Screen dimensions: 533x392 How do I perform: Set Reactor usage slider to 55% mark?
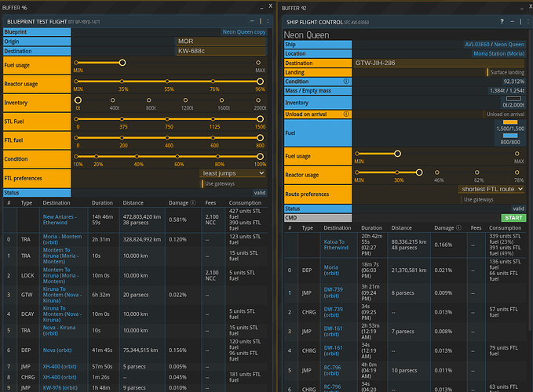click(x=169, y=81)
